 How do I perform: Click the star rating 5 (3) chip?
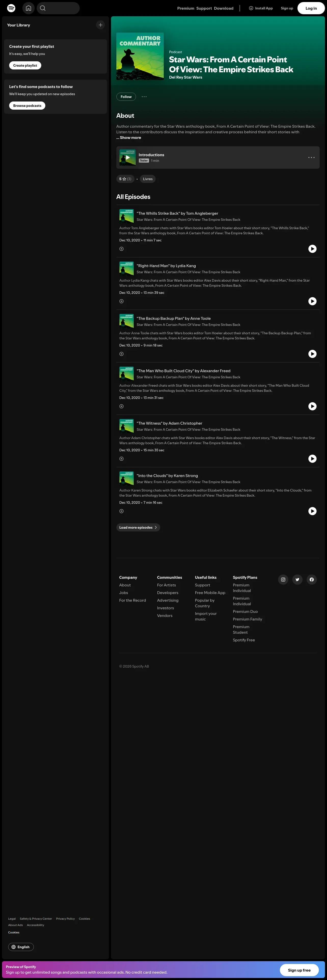pos(125,179)
